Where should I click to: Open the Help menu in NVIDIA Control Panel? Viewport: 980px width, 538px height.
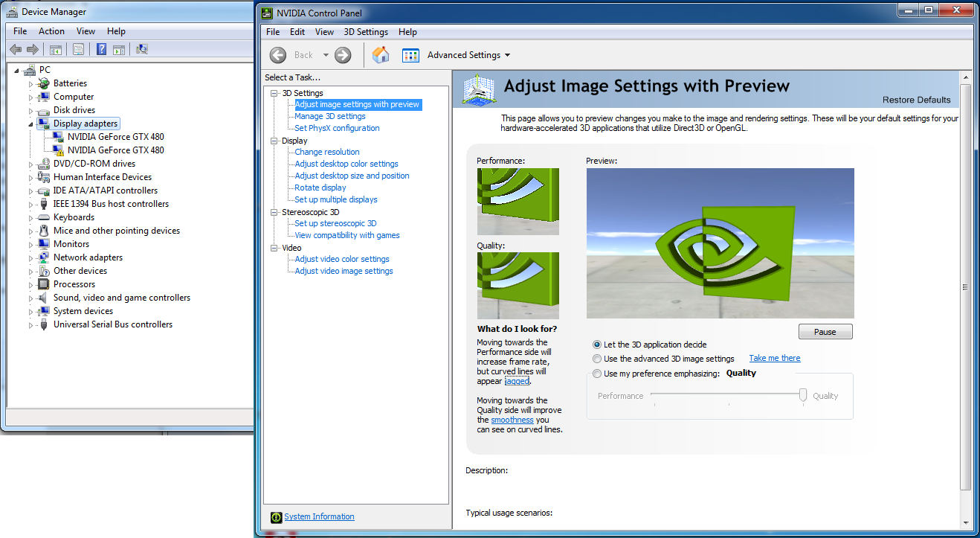(407, 32)
